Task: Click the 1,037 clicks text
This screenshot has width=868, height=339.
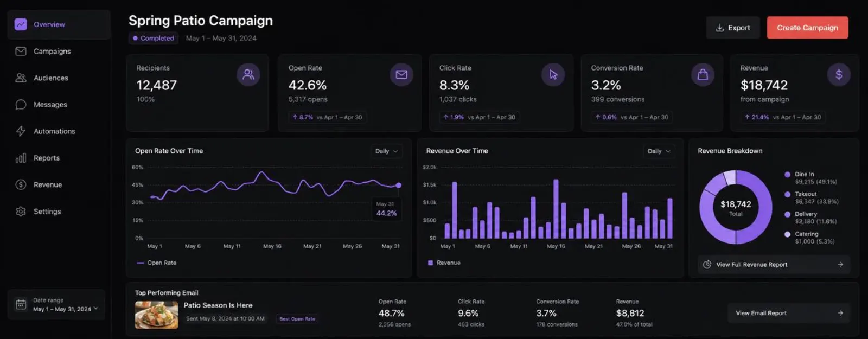Action: coord(458,99)
